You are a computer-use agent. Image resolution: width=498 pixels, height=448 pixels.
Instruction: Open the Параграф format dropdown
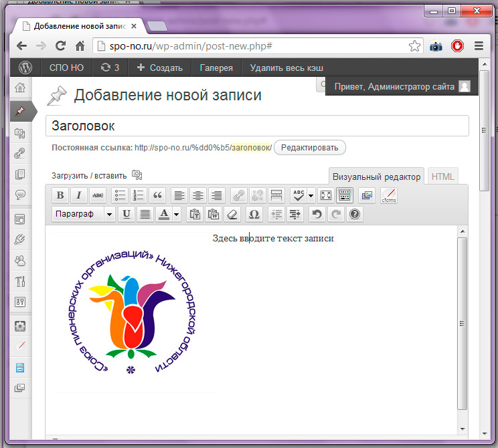(x=83, y=214)
